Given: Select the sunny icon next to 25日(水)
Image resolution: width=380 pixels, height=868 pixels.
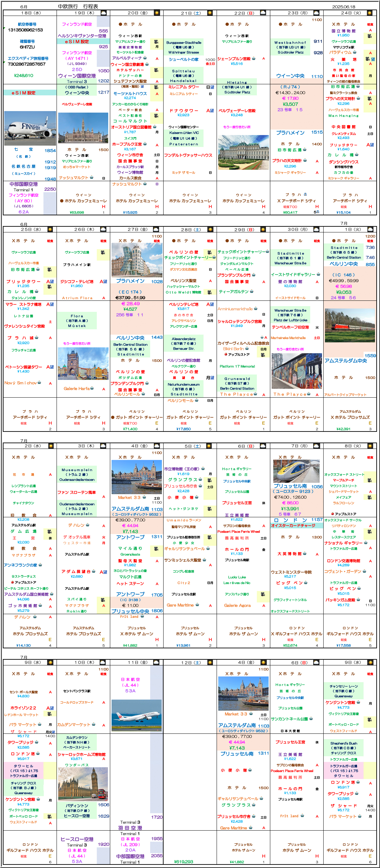Looking at the screenshot, I should 50,229.
